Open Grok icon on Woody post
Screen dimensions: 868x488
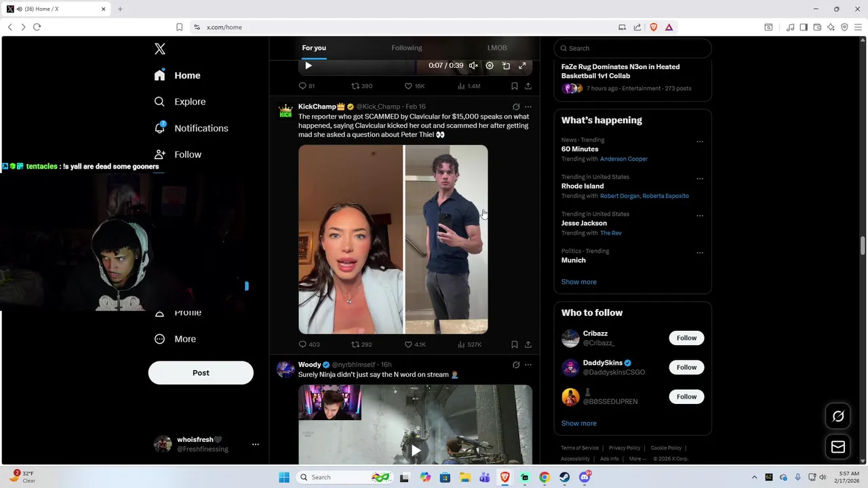click(x=516, y=365)
